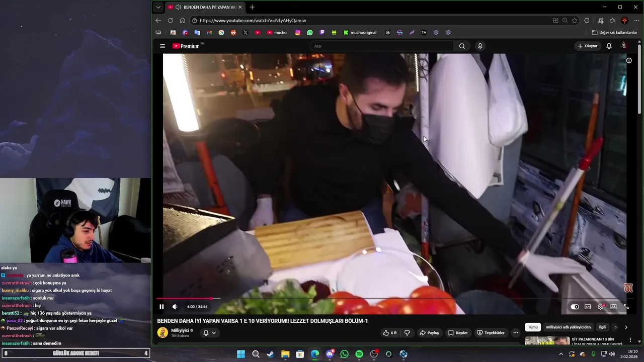Select the Milliyiyici adlı yükleyiciden chip
This screenshot has height=362, width=644.
[x=569, y=327]
